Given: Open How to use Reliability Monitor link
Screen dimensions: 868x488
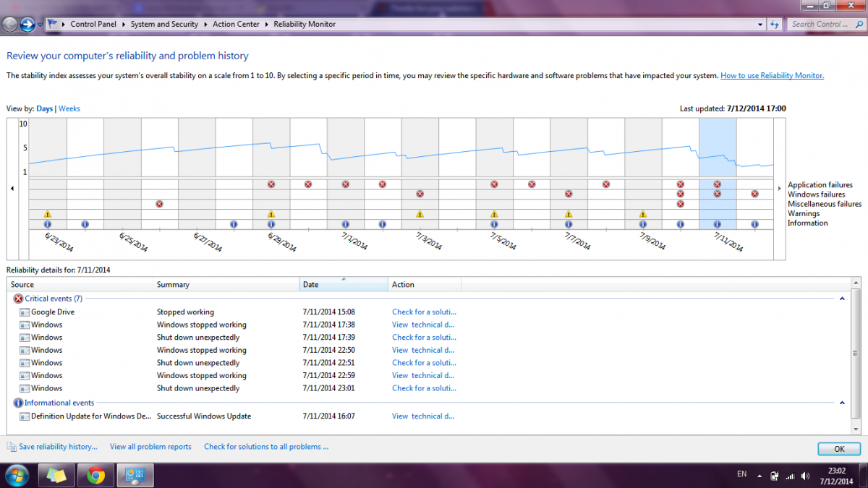Looking at the screenshot, I should [x=772, y=75].
